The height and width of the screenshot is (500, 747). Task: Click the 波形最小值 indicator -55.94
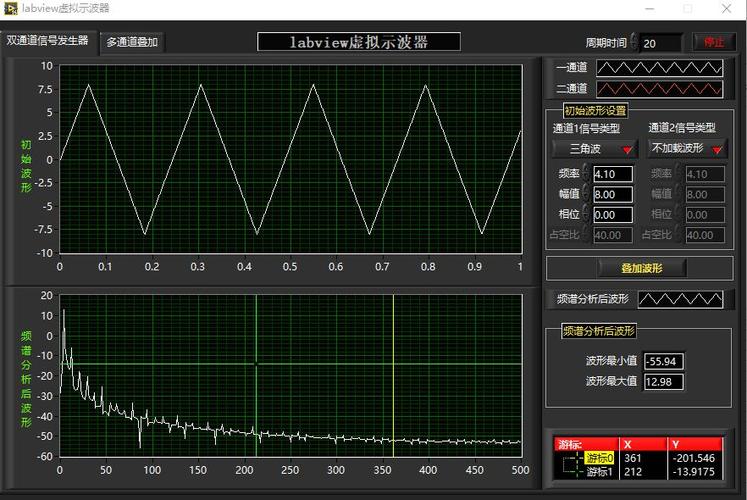pos(664,361)
